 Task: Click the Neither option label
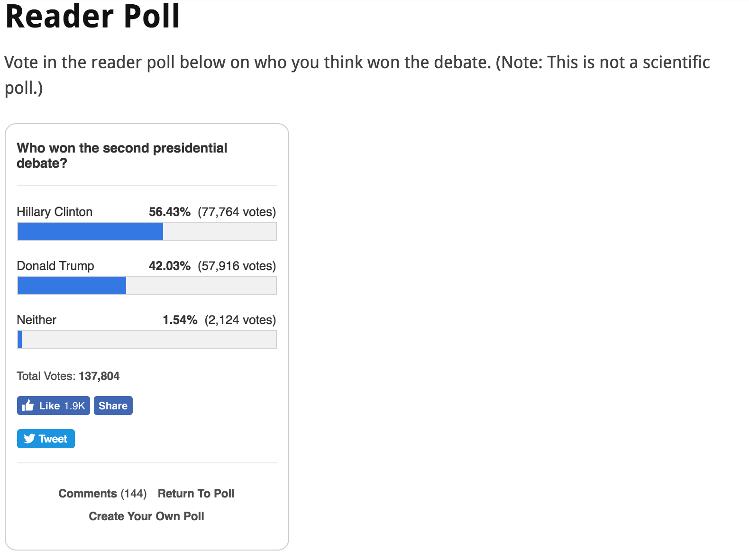(37, 320)
